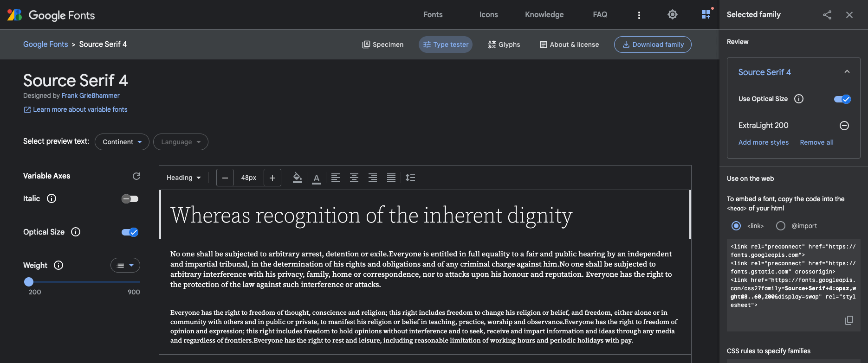Toggle Use Optical Size switch in review
868x363 pixels.
point(842,99)
